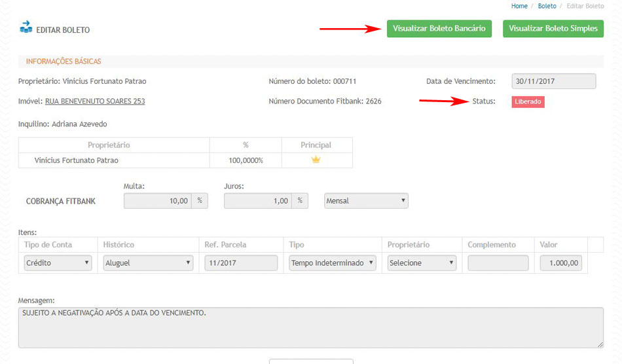Expand the Tempo Indeterminado type dropdown
The image size is (622, 364).
pos(333,263)
